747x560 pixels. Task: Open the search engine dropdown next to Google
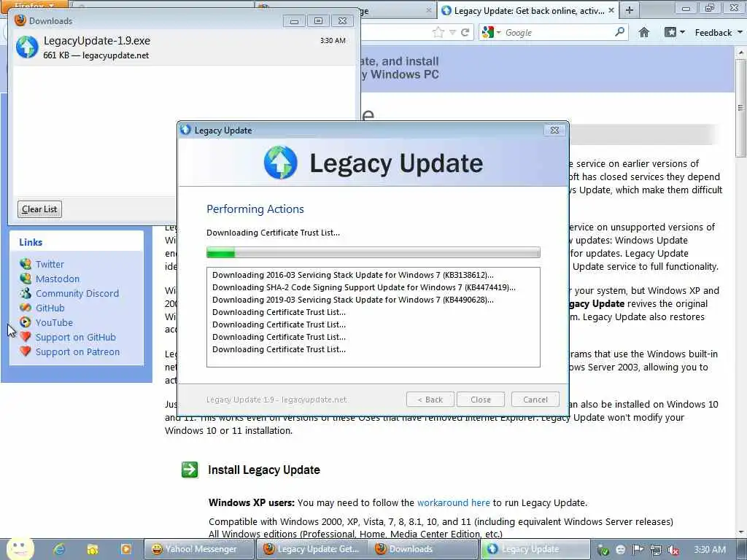pos(499,32)
